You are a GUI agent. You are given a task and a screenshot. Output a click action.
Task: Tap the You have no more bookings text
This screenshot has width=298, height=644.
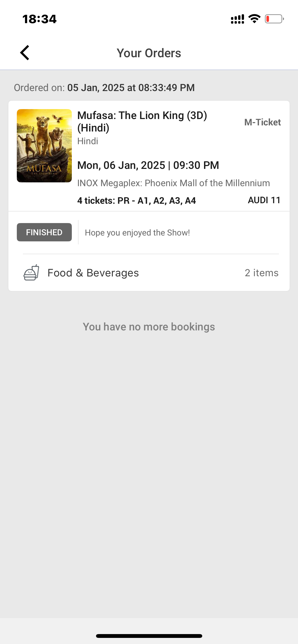click(x=149, y=327)
